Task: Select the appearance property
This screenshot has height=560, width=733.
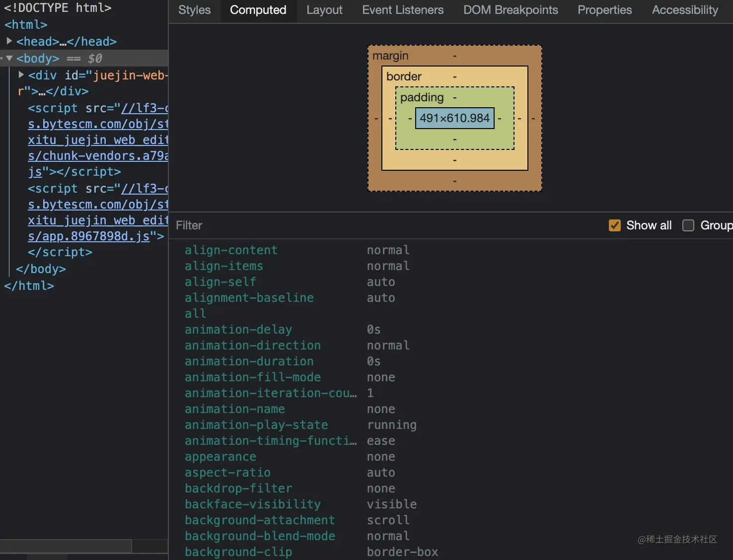Action: 220,457
